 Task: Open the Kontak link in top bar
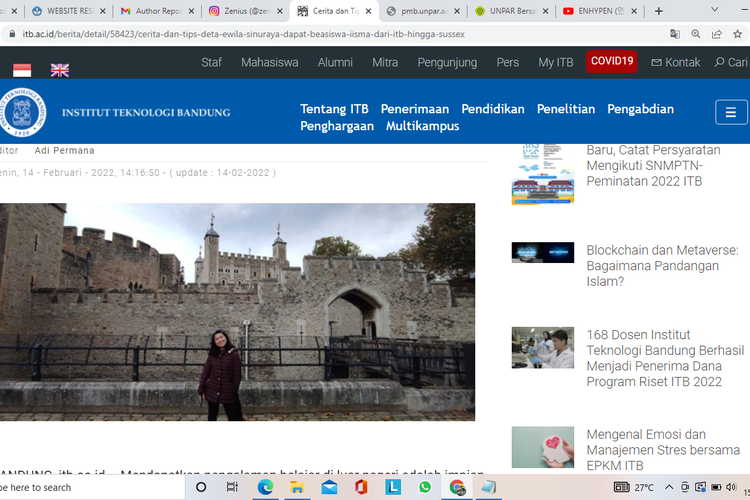[676, 62]
